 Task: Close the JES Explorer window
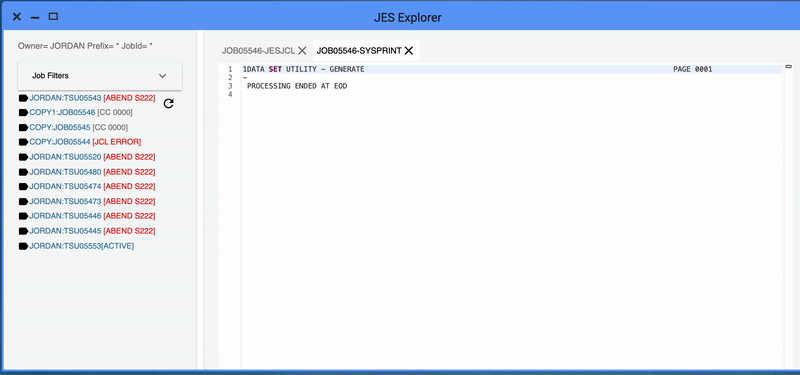pos(16,17)
